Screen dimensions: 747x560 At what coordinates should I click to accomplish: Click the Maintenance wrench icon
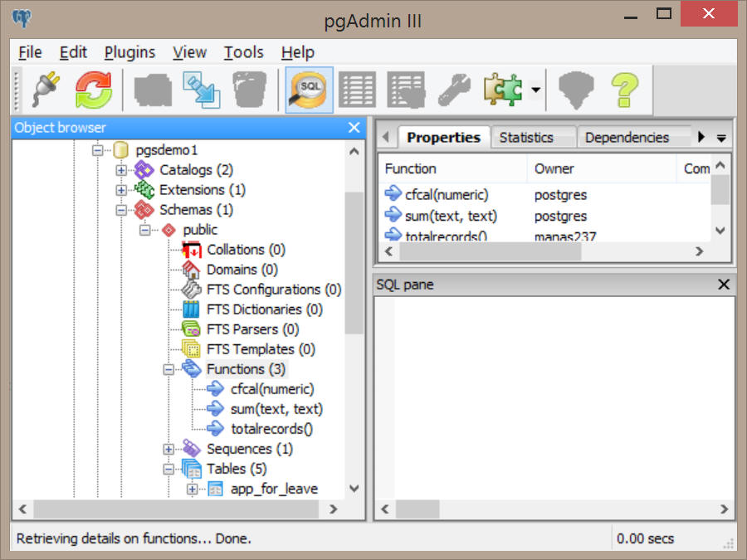pyautogui.click(x=454, y=90)
